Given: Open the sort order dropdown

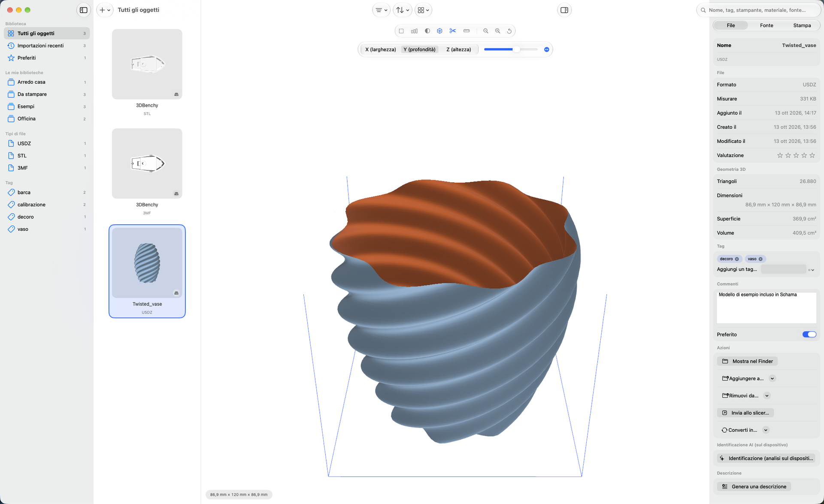Looking at the screenshot, I should [402, 10].
